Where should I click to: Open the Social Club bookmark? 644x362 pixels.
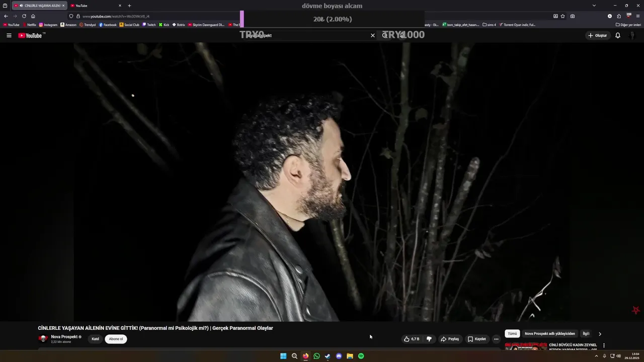point(129,25)
